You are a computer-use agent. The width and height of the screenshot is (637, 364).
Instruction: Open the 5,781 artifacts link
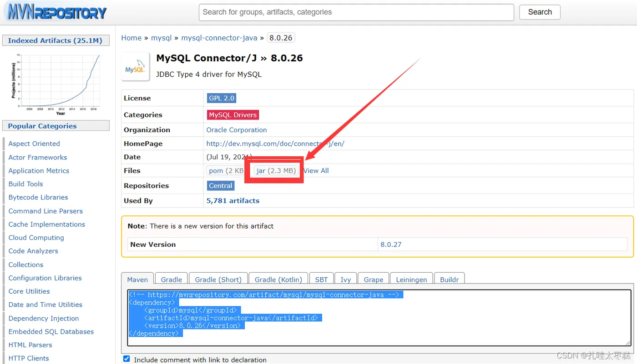[233, 200]
